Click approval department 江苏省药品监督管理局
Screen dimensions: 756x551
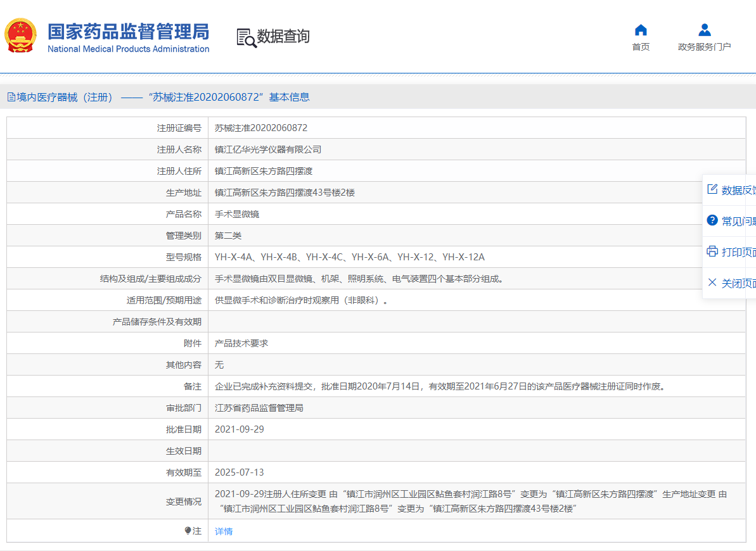[259, 408]
